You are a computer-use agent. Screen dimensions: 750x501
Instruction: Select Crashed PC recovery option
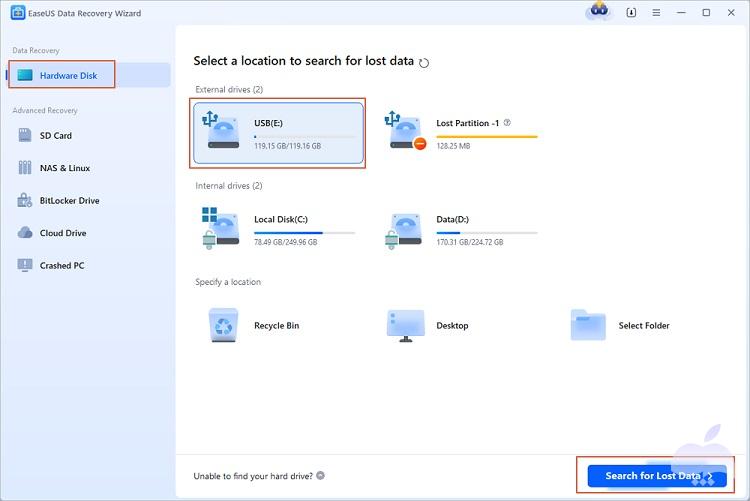click(62, 266)
